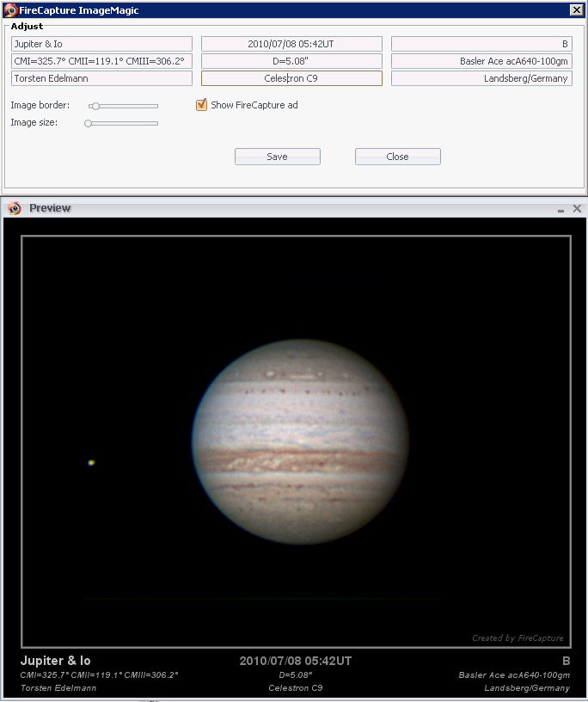Click the FireCapture ImageMagic title text
588x702 pixels.
click(79, 10)
